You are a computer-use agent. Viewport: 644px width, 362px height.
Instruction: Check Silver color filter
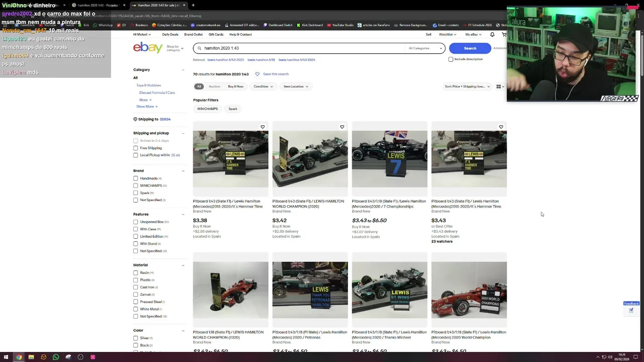[135, 338]
